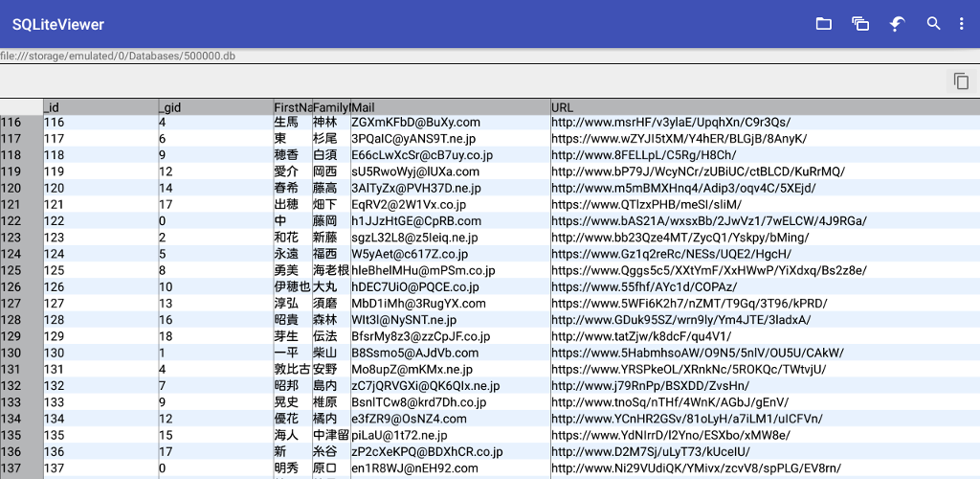Click the _gid cell of row 127

click(214, 304)
